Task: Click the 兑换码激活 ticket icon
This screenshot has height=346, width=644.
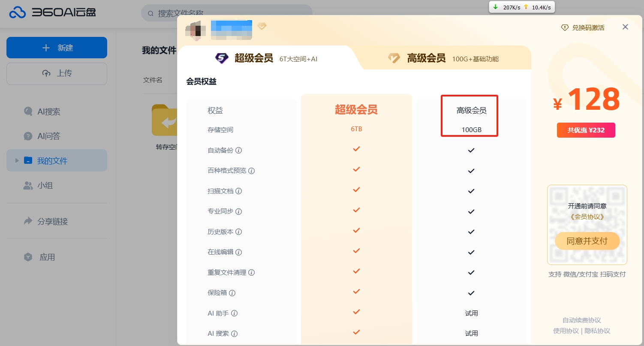Action: (x=565, y=27)
